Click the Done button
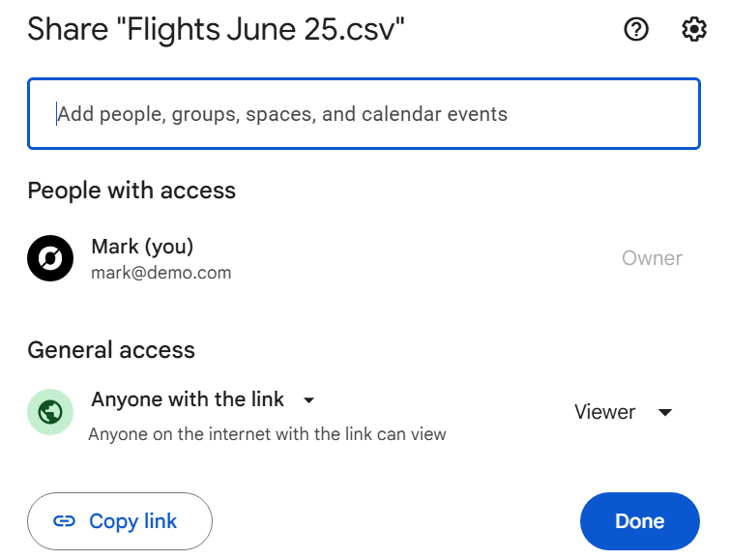This screenshot has height=560, width=730. tap(639, 521)
